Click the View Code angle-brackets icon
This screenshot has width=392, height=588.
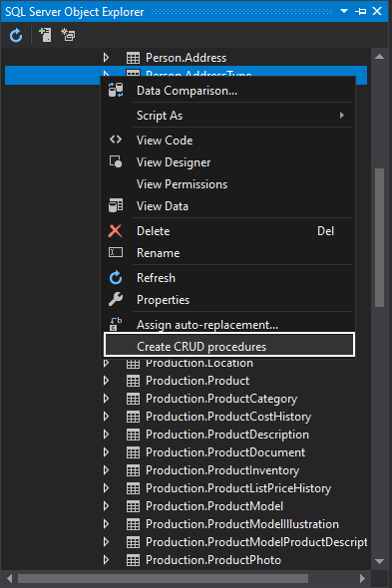click(116, 140)
